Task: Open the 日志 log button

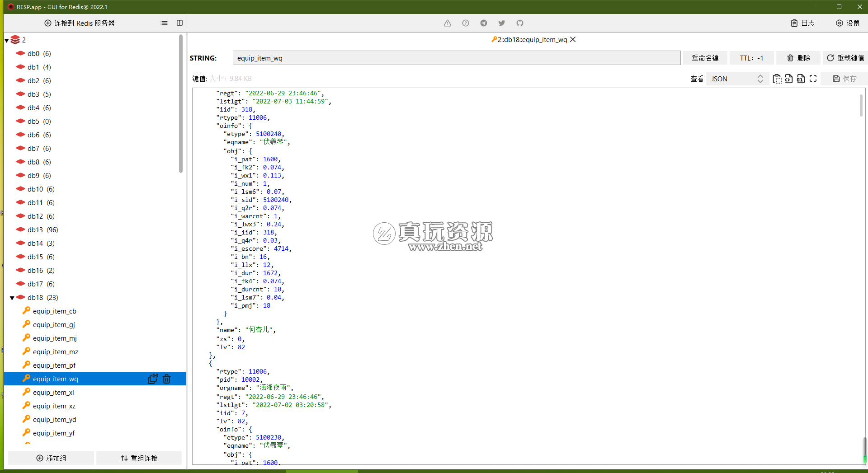Action: click(x=802, y=23)
